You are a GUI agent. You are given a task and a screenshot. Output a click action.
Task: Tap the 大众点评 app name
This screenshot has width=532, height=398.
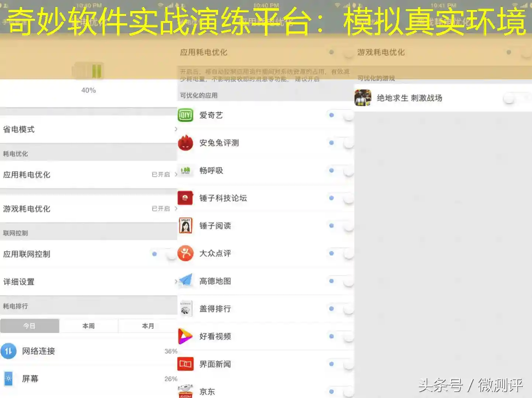click(x=215, y=254)
